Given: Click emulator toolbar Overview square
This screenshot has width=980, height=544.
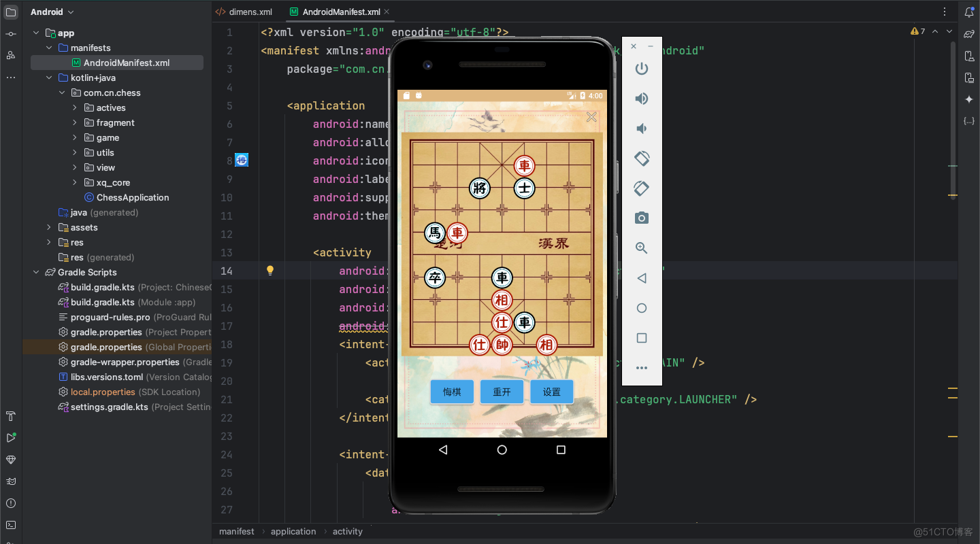Looking at the screenshot, I should 641,338.
